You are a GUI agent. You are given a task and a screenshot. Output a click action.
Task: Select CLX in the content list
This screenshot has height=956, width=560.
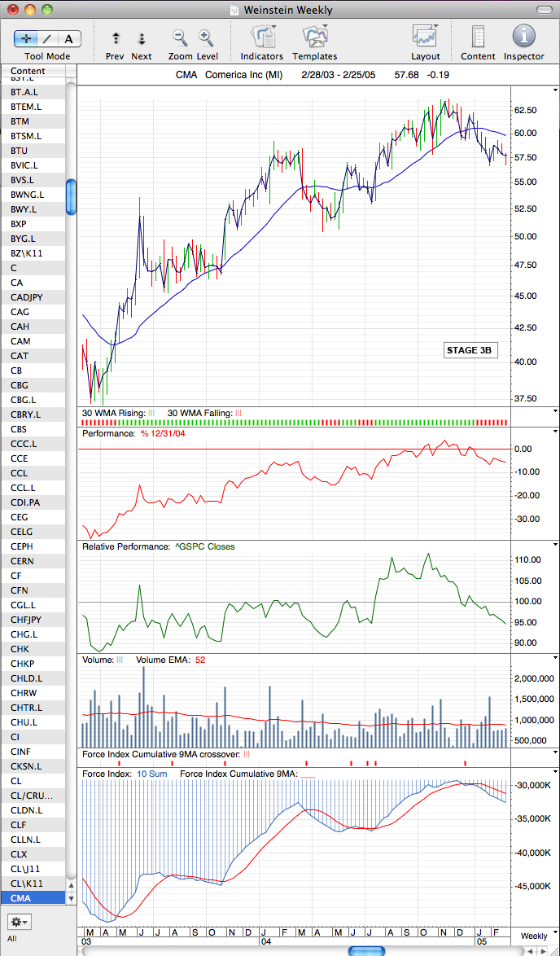tap(33, 853)
